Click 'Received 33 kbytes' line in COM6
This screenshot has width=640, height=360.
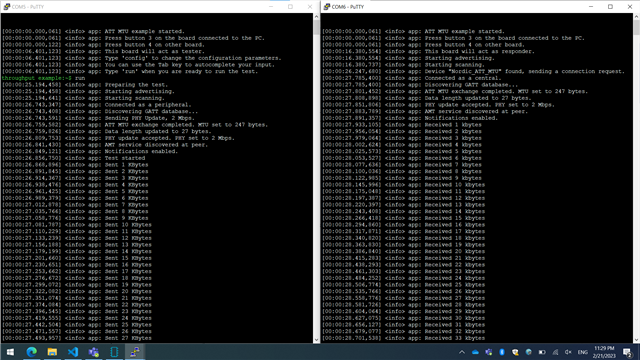pyautogui.click(x=404, y=338)
